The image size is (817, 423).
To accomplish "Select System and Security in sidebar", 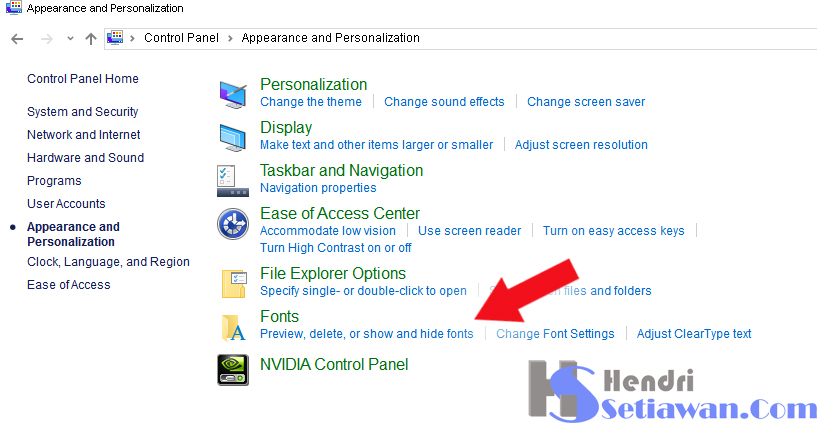I will tap(83, 112).
